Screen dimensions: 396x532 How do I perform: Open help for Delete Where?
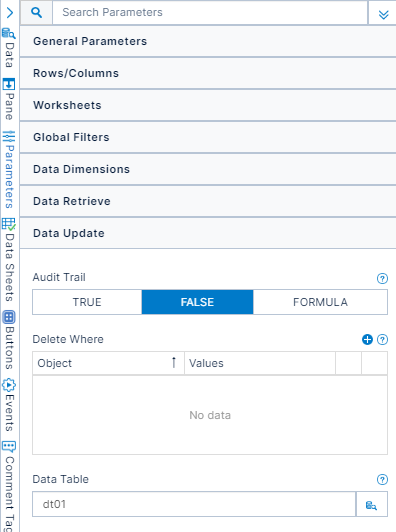coord(382,339)
